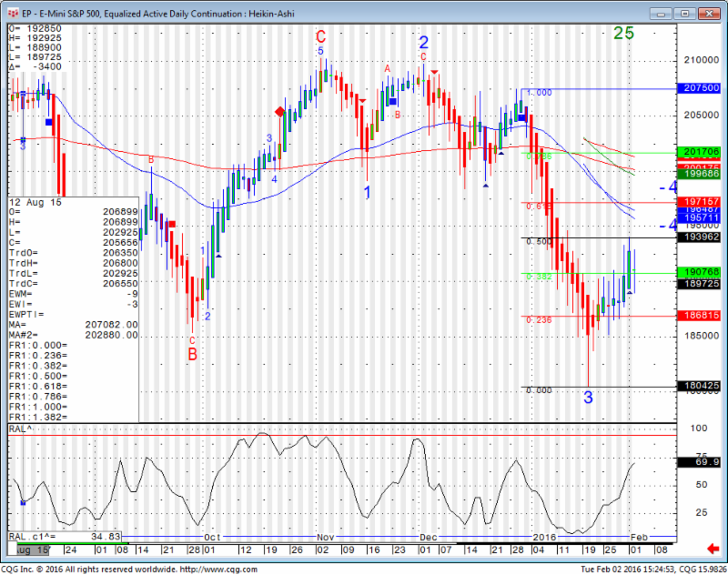Click the 12 Aug 15 date header
Screen dimensions: 728x575
point(35,202)
